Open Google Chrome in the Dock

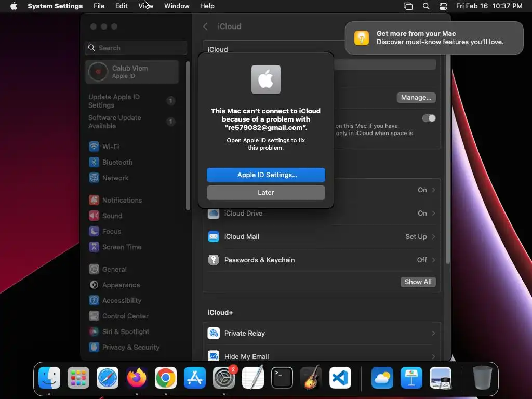(x=166, y=378)
